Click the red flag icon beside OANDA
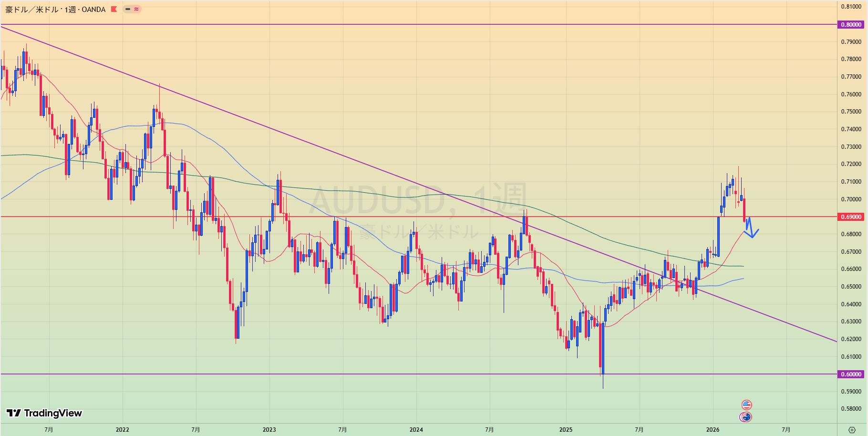This screenshot has width=868, height=436. coord(114,9)
